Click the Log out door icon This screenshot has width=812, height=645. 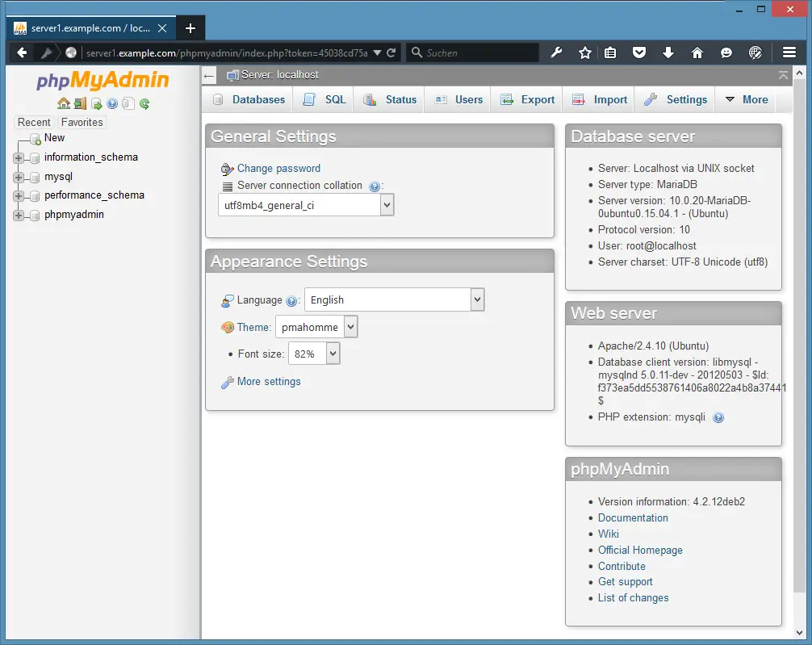pos(80,103)
